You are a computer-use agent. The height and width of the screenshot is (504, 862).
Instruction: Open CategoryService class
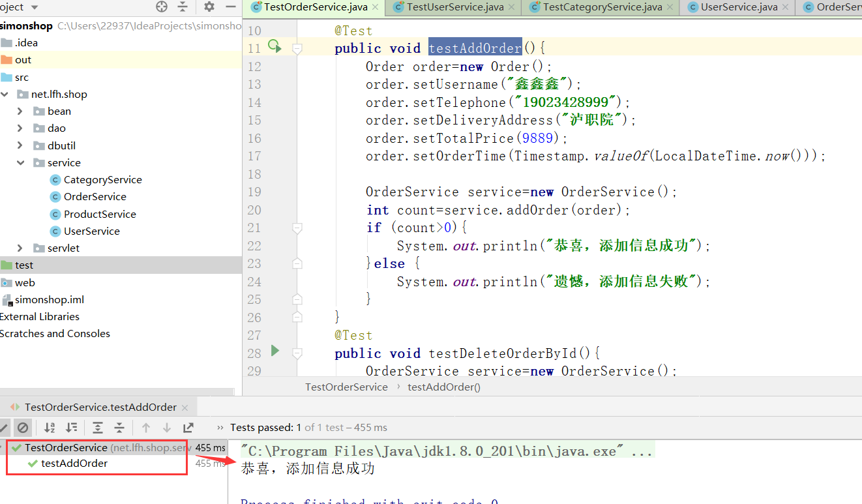tap(102, 180)
